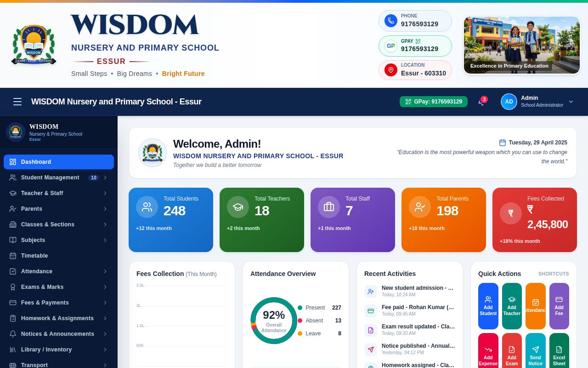Click the red location pin icon
The image size is (588, 368).
tap(391, 70)
